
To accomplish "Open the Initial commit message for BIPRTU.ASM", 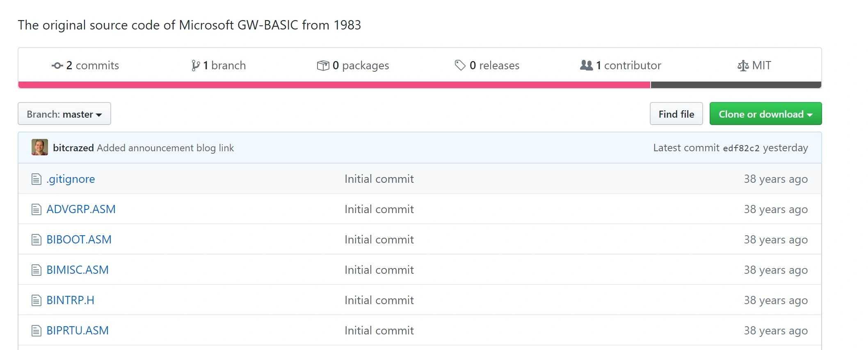I will pyautogui.click(x=379, y=330).
